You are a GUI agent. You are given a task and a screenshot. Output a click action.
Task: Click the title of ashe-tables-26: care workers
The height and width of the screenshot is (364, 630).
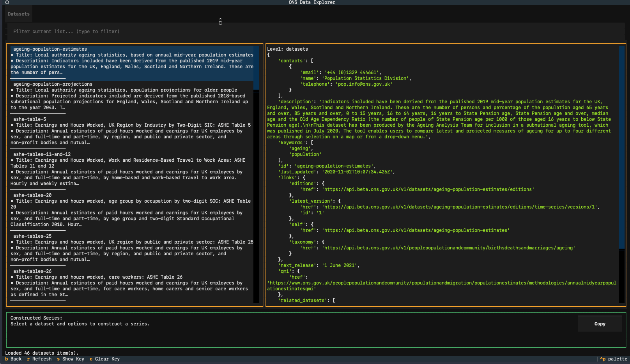pyautogui.click(x=97, y=277)
